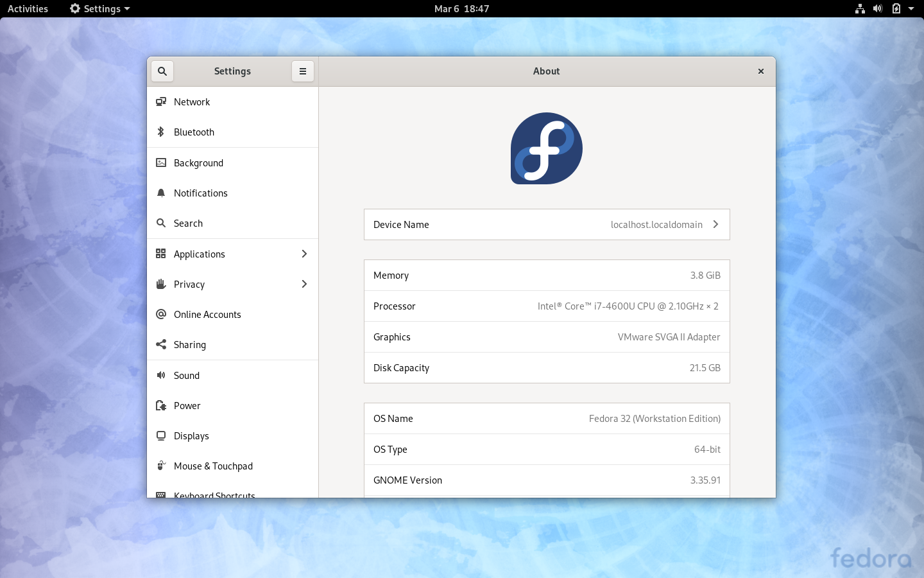Click the localhost.localdomain device name value
The width and height of the screenshot is (924, 578).
[656, 225]
